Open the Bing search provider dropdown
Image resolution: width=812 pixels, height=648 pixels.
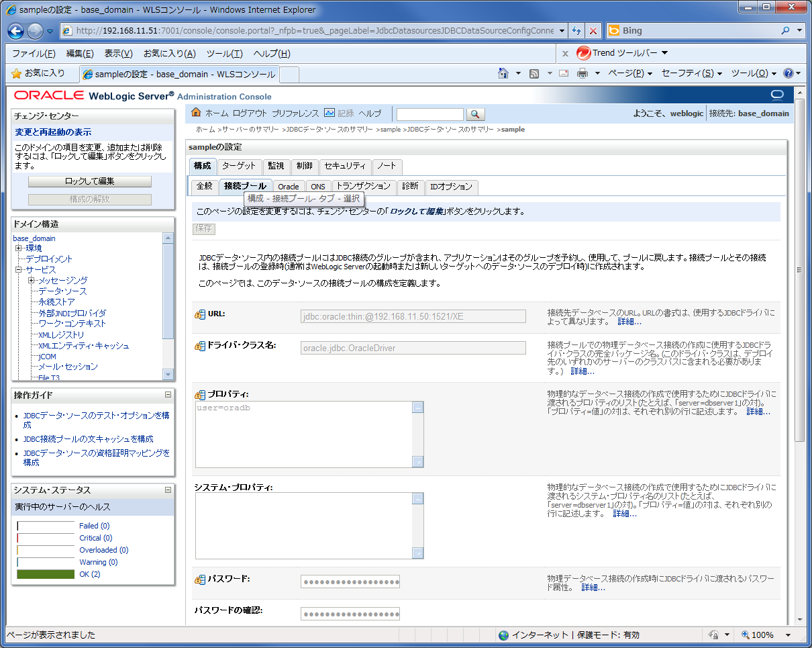(799, 31)
